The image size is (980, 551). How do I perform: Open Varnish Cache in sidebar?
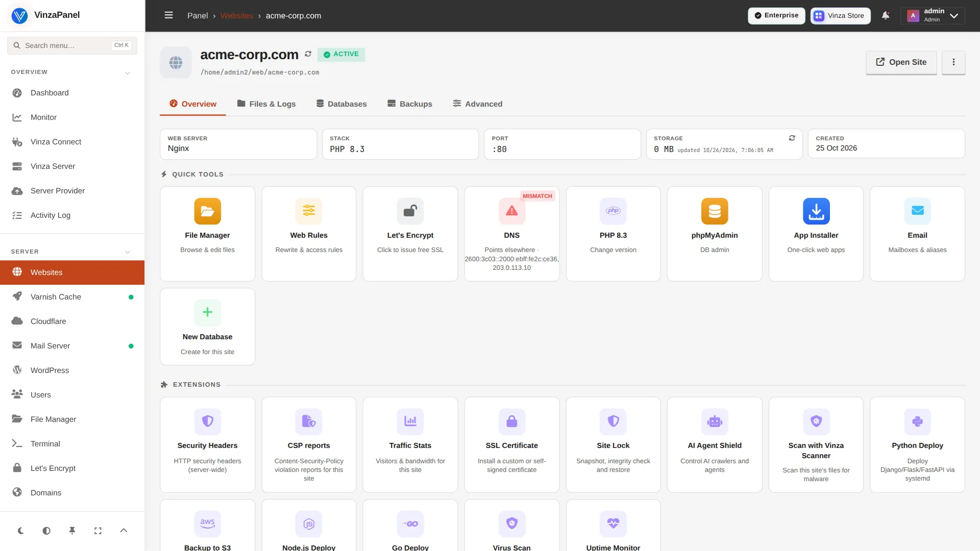pos(72,297)
